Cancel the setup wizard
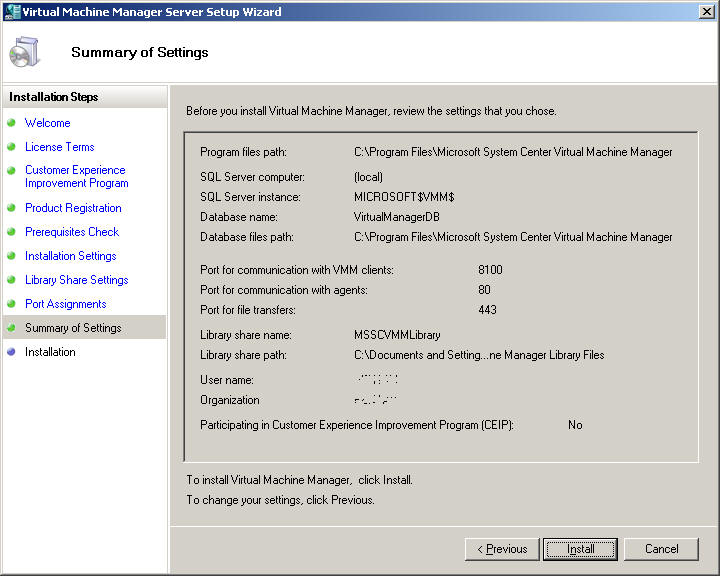 coord(661,549)
